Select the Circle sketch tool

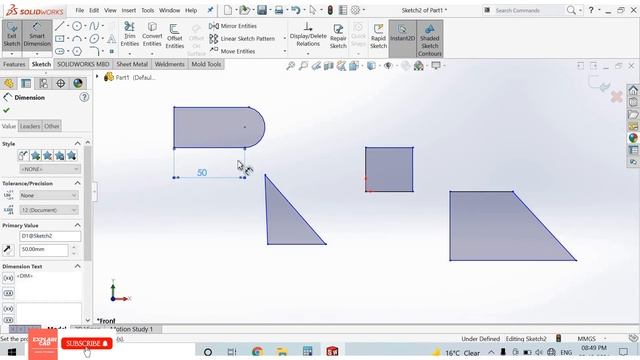77,26
